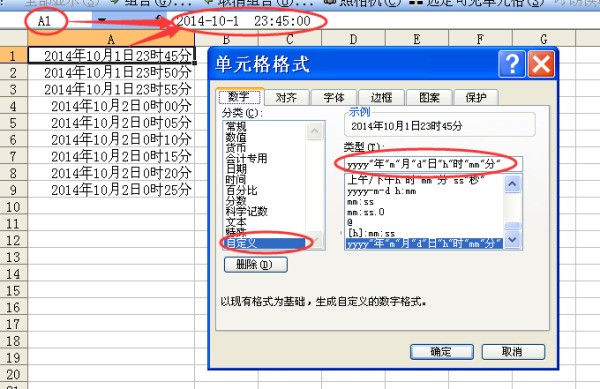
Task: Close the 单元格格式 dialog
Action: pyautogui.click(x=541, y=64)
